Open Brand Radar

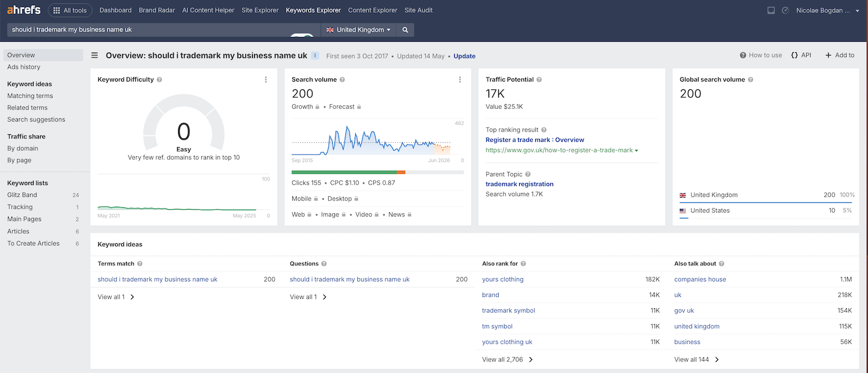pos(157,10)
